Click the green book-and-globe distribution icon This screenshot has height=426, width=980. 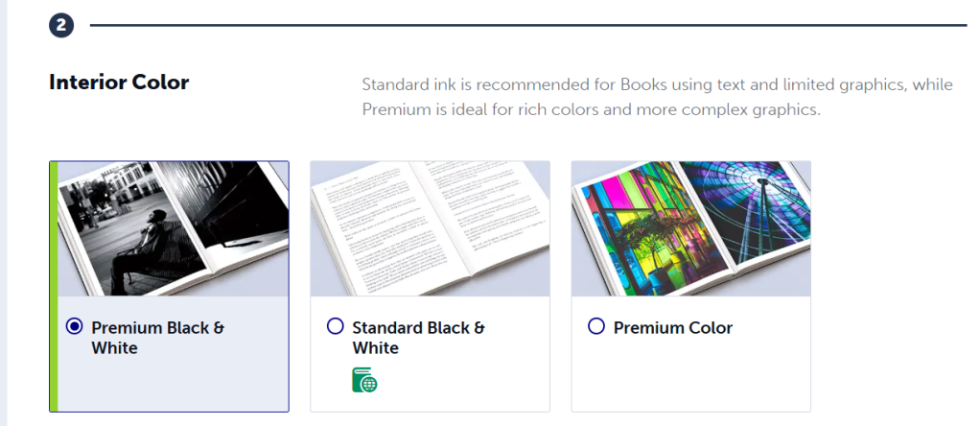[364, 379]
